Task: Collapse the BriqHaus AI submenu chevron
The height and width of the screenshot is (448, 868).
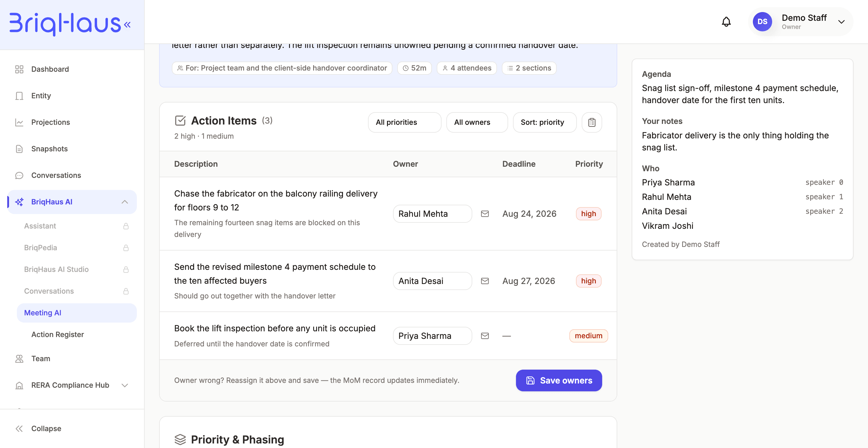Action: (x=125, y=202)
